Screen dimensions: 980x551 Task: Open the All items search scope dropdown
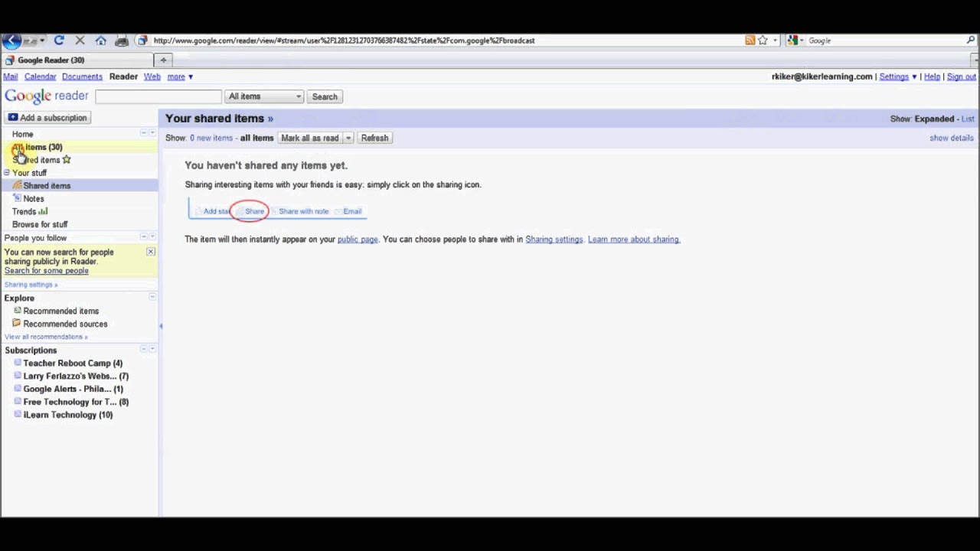[265, 96]
